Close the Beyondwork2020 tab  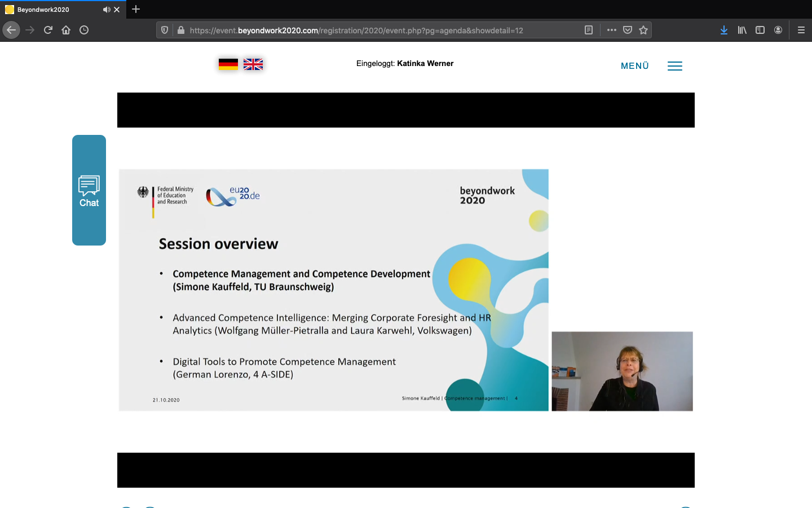click(x=117, y=10)
